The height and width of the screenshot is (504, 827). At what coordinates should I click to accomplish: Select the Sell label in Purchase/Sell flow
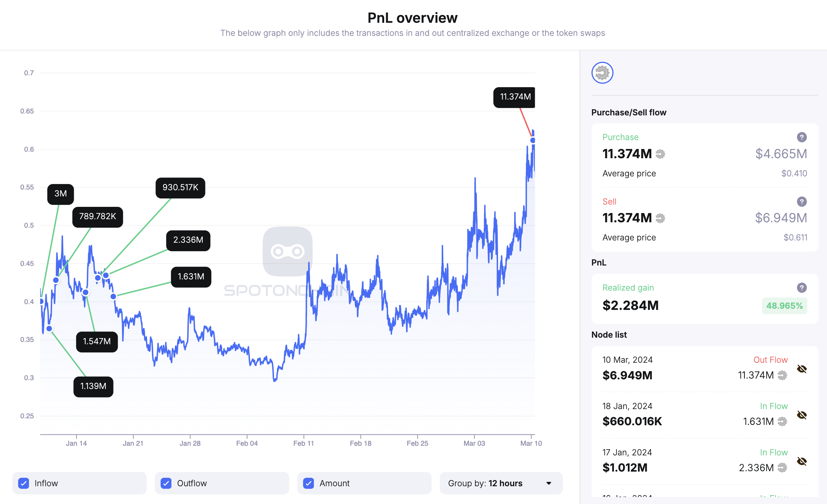point(609,201)
